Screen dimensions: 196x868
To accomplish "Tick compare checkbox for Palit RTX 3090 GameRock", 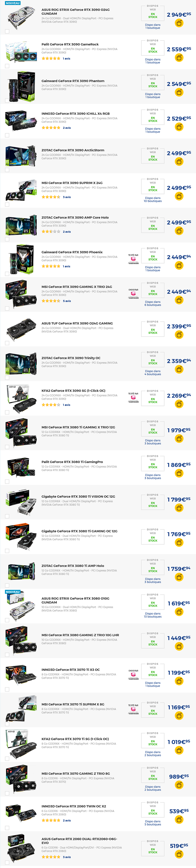I will pos(7,66).
